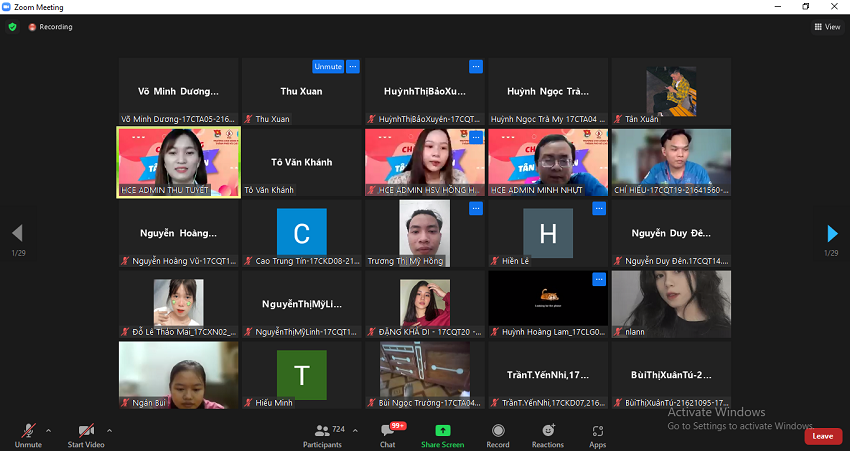850x451 pixels.
Task: Go to next page of participants
Action: coord(832,234)
